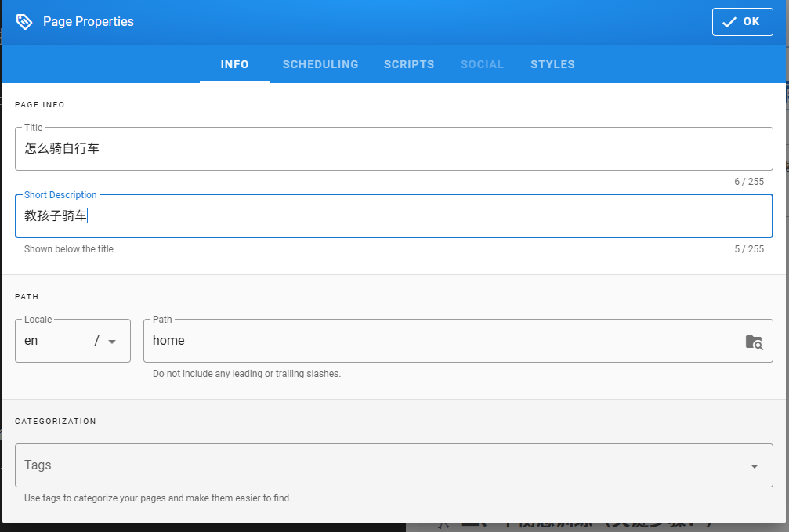Click the 'Do not include any leading' hint

pyautogui.click(x=247, y=374)
